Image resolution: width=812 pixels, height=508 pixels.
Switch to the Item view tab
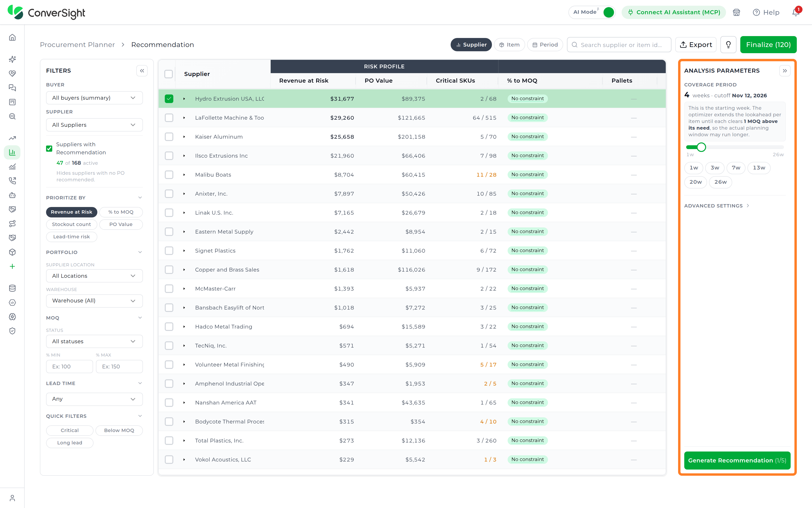pos(509,45)
